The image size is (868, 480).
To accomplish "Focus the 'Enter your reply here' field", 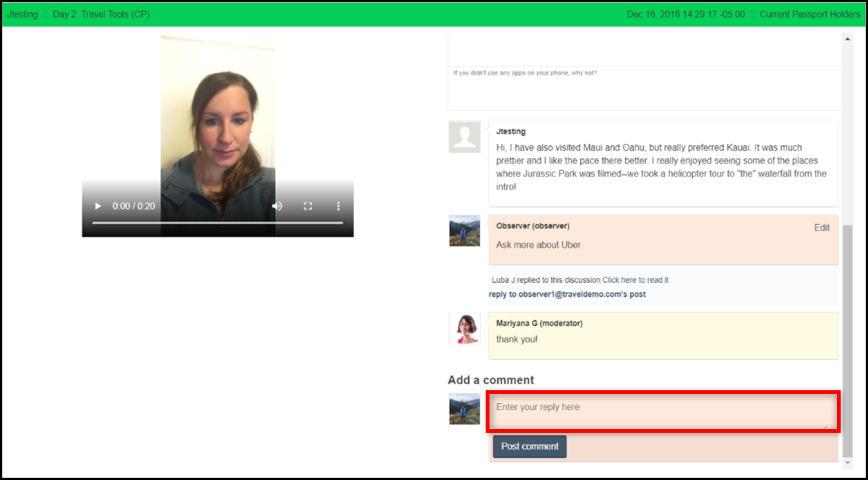I will tap(664, 412).
